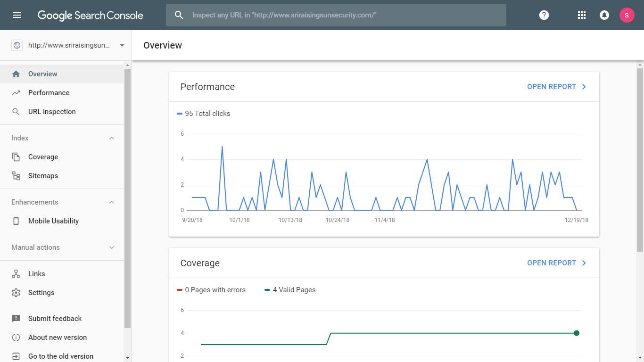Click Go to the old version
Viewport: 644px width, 362px height.
[x=60, y=356]
